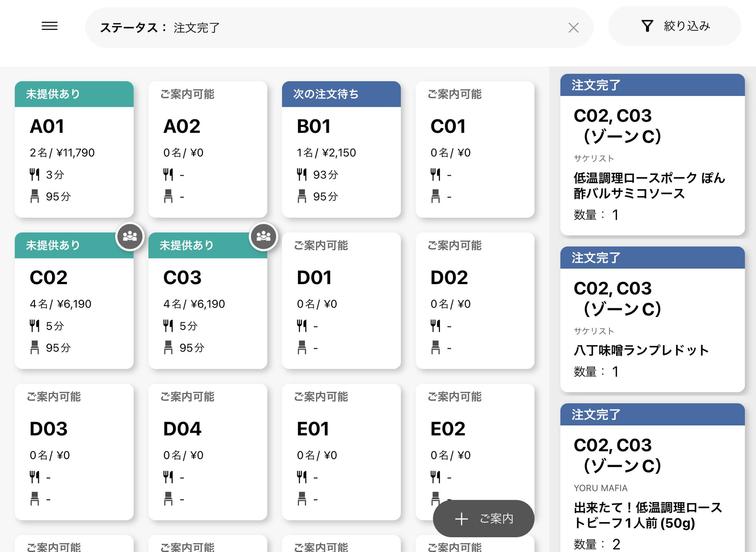The width and height of the screenshot is (756, 552).
Task: Click plus icon on ご案内 button
Action: pyautogui.click(x=461, y=519)
